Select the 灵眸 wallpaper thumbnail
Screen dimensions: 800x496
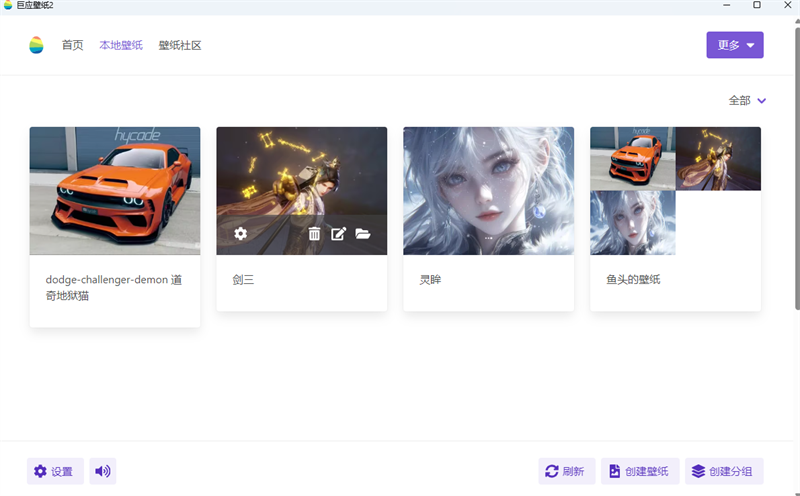pos(488,191)
